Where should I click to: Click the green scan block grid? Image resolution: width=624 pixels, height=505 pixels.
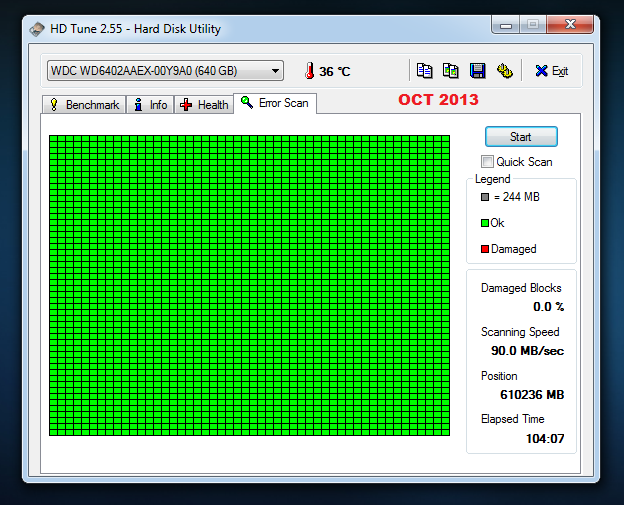pyautogui.click(x=250, y=285)
